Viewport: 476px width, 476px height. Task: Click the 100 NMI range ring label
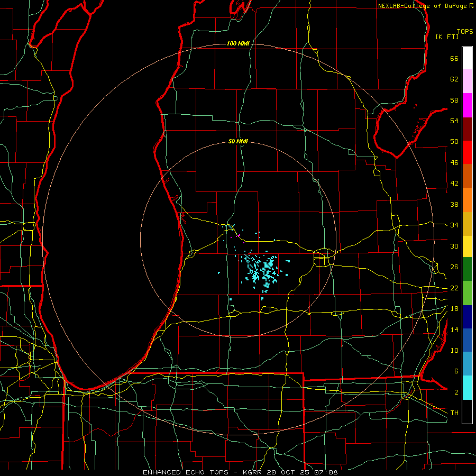tap(238, 43)
